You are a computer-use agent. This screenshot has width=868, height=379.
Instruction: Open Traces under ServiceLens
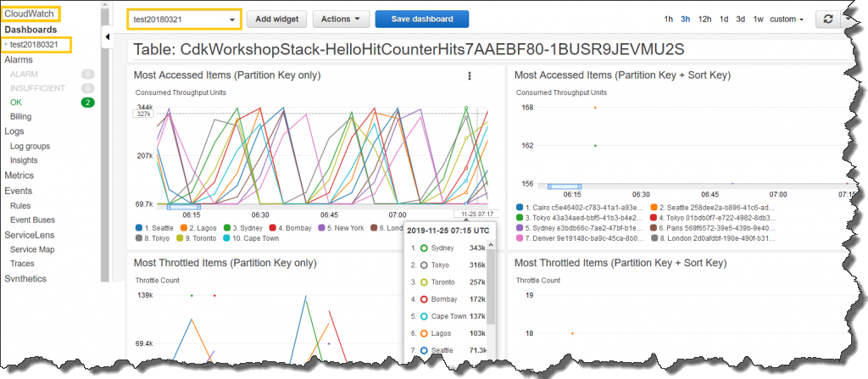[x=21, y=263]
